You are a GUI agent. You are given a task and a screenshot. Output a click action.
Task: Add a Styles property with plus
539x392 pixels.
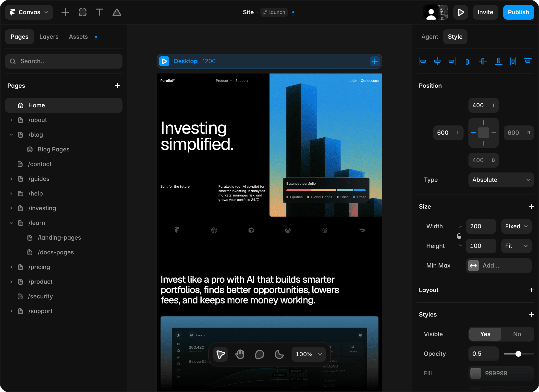531,315
